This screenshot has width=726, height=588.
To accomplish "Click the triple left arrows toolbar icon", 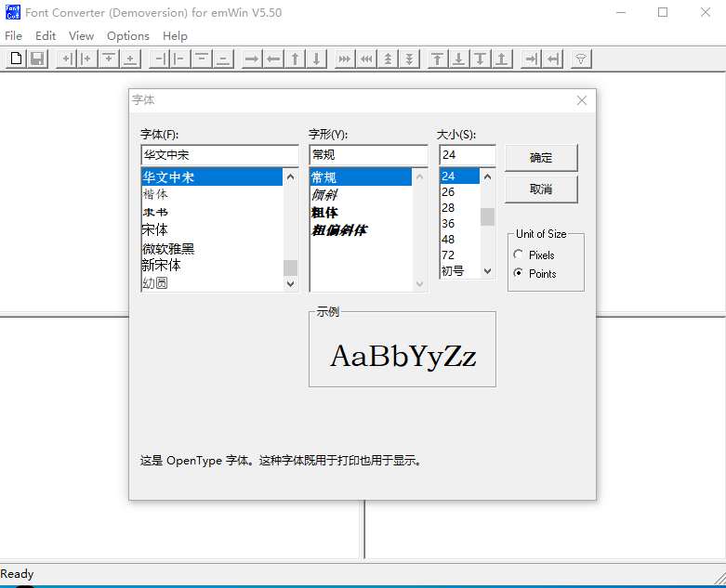I will (366, 59).
